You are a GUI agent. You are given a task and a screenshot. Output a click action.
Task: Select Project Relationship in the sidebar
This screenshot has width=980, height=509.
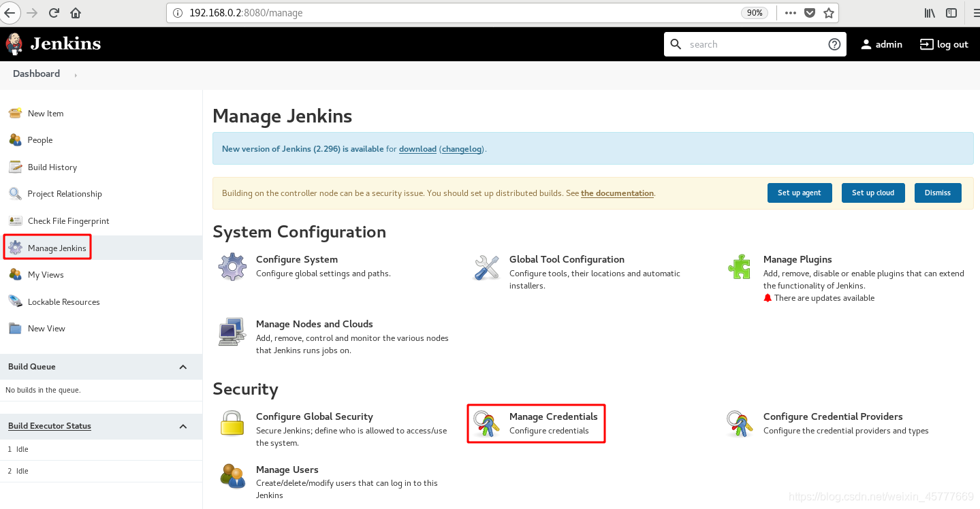click(65, 194)
